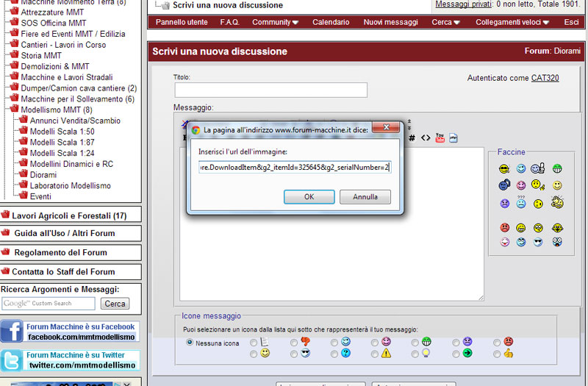Insert the red angry face smiley
The width and height of the screenshot is (588, 386).
pyautogui.click(x=505, y=228)
